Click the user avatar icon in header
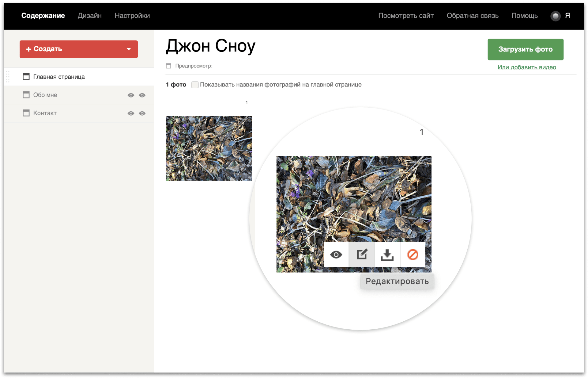Image resolution: width=588 pixels, height=379 pixels. click(555, 16)
